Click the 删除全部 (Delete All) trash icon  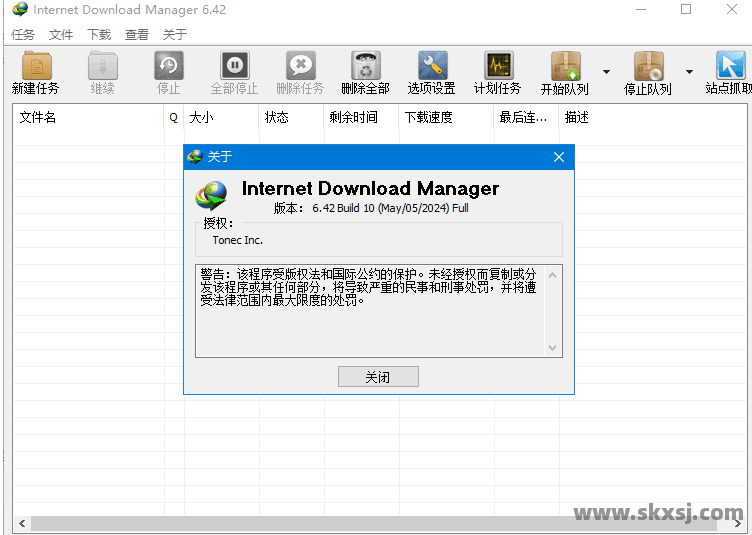365,67
